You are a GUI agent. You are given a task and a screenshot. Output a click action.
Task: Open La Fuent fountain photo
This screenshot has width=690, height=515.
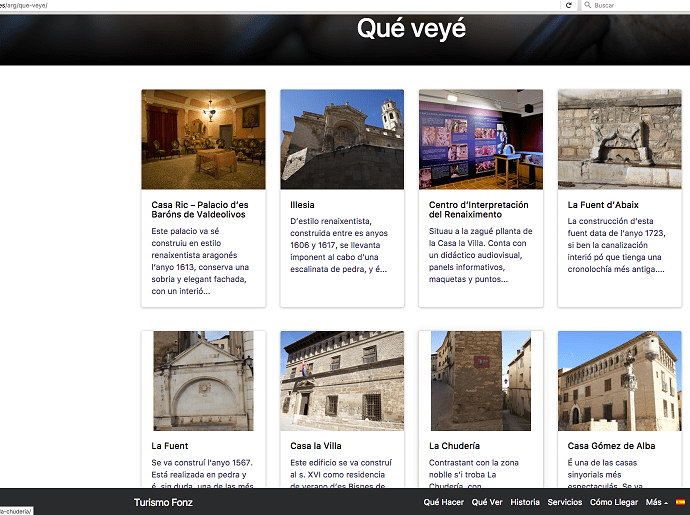tap(203, 381)
